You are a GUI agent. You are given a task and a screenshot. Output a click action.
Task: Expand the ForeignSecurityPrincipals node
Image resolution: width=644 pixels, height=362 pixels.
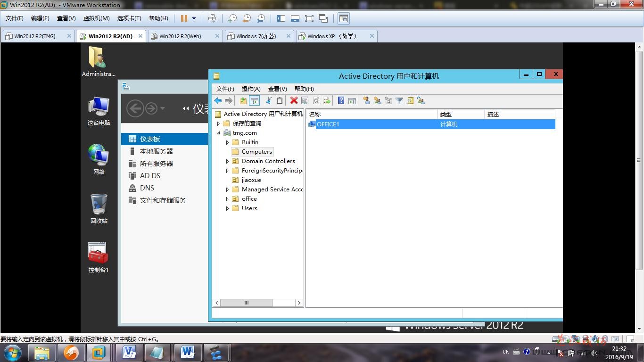tap(227, 171)
